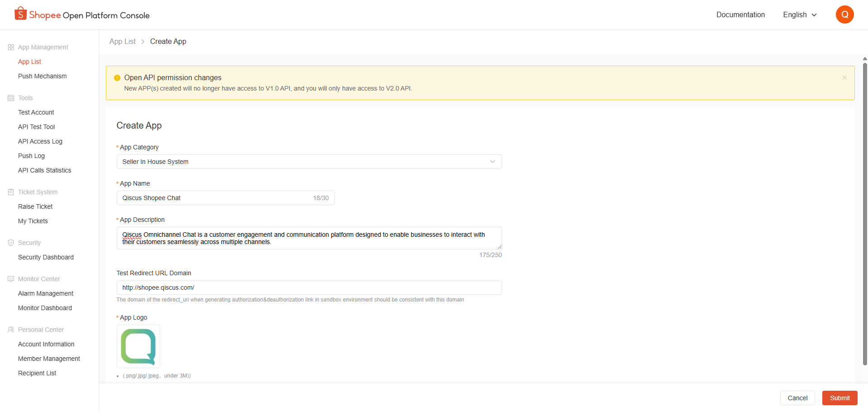Open My Tickets
Viewport: 868px width, 412px height.
pyautogui.click(x=33, y=221)
